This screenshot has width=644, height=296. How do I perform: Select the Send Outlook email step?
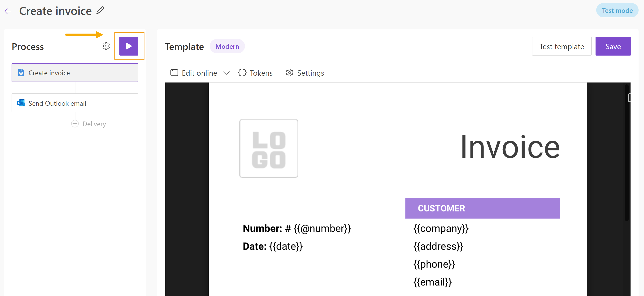[x=75, y=103]
